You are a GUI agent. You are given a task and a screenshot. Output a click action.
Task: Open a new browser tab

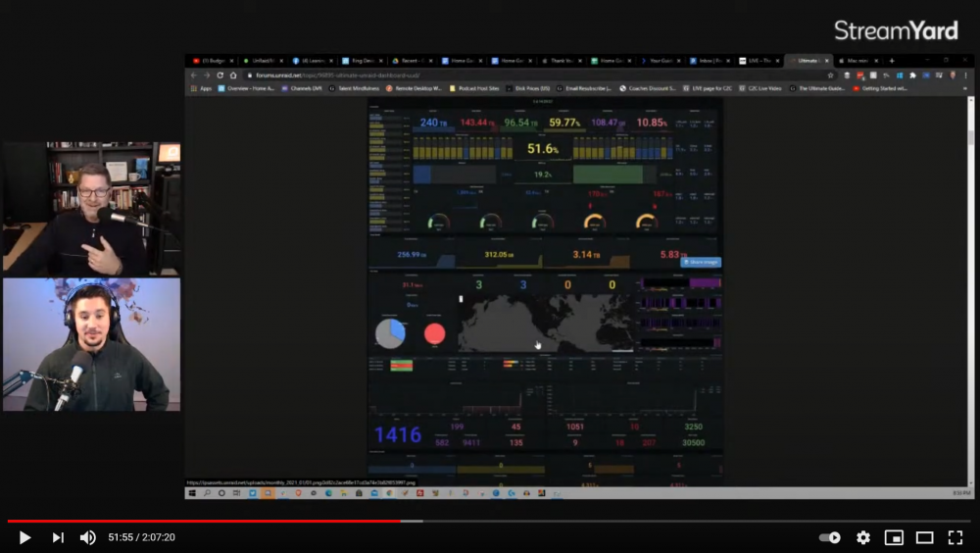pyautogui.click(x=892, y=61)
